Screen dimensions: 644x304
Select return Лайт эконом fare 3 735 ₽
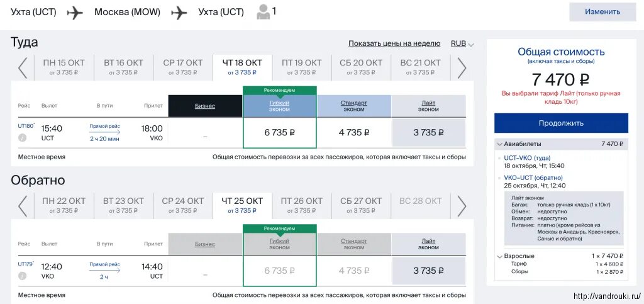coord(429,271)
